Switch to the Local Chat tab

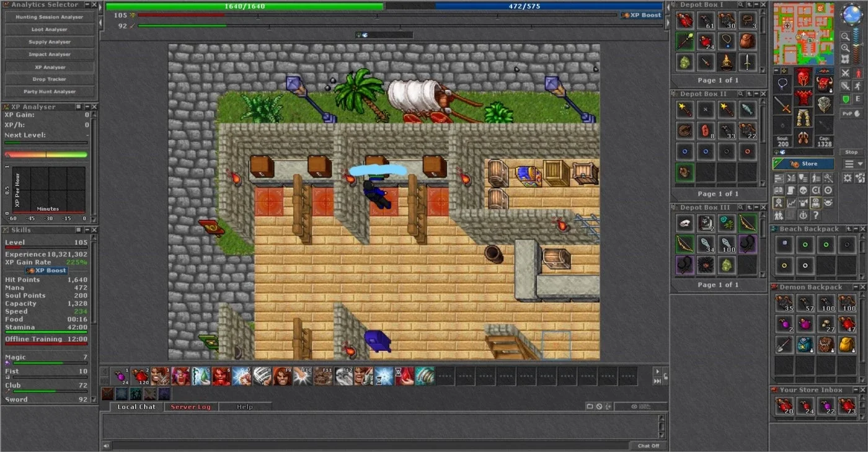click(137, 407)
